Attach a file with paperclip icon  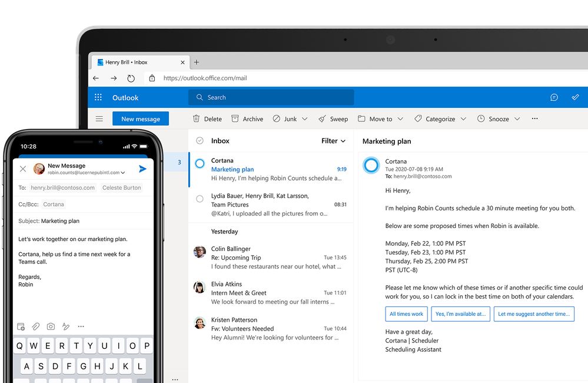36,326
